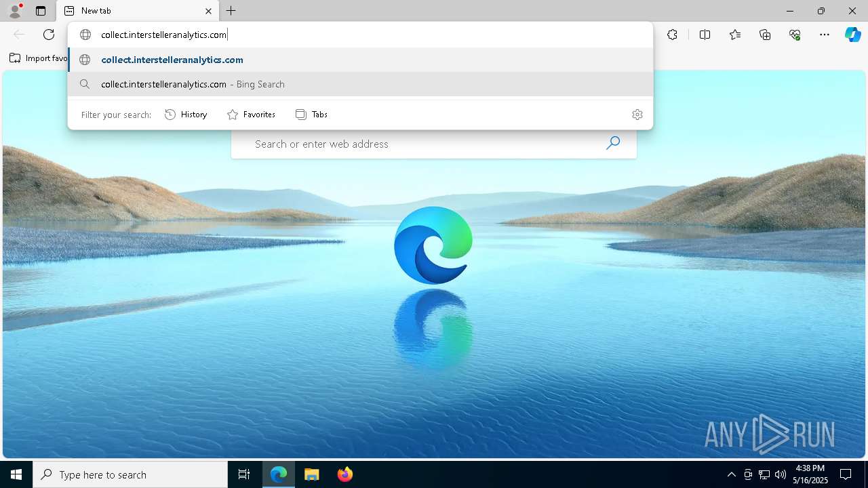Show hidden system tray icons chevron
This screenshot has height=488, width=868.
pos(731,474)
